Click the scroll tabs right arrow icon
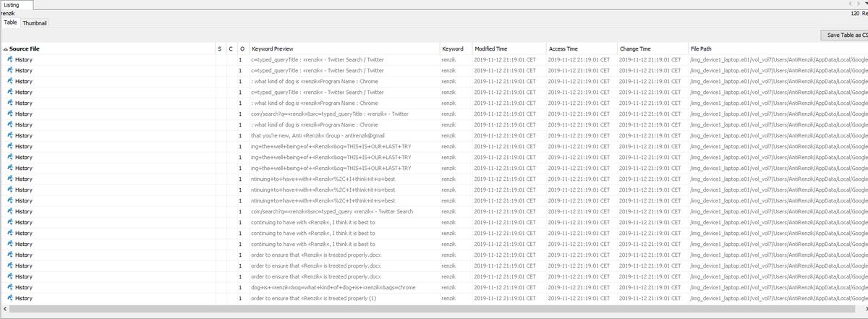The image size is (868, 319). click(860, 4)
